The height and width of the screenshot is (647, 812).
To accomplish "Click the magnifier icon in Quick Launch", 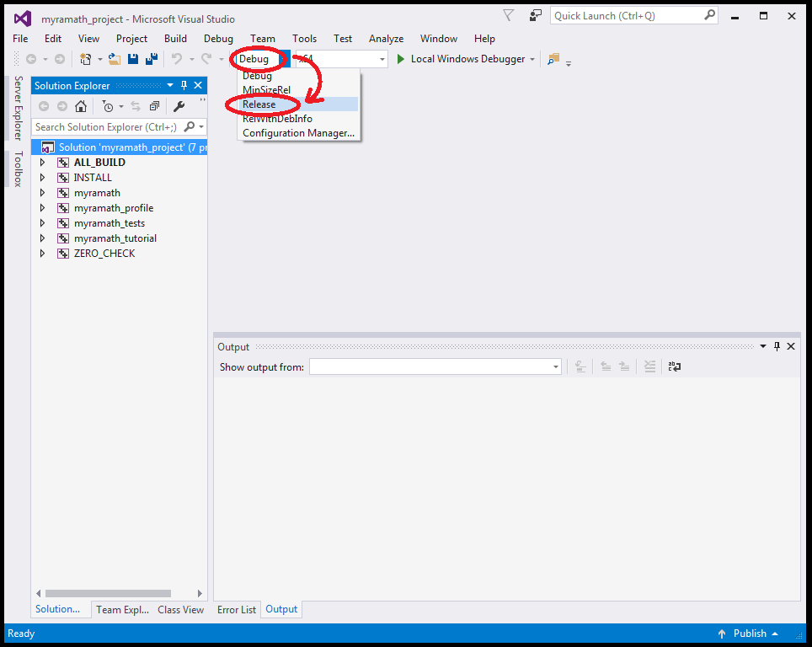I will click(x=709, y=15).
